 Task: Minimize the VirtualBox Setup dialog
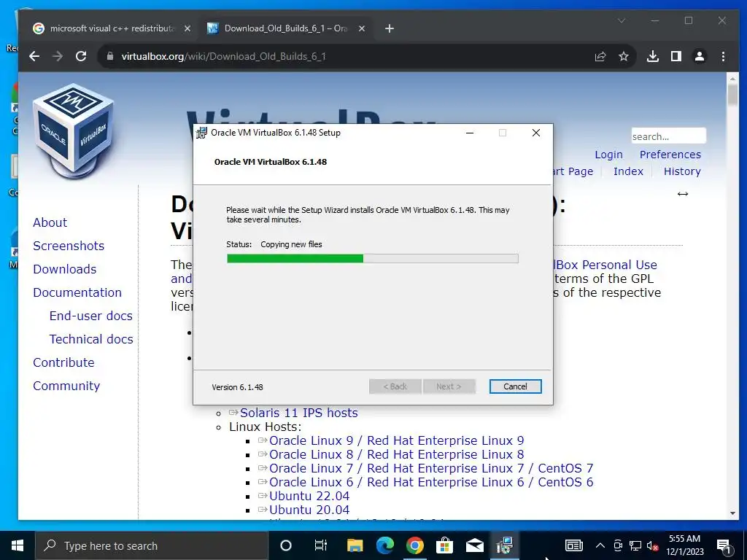[470, 133]
